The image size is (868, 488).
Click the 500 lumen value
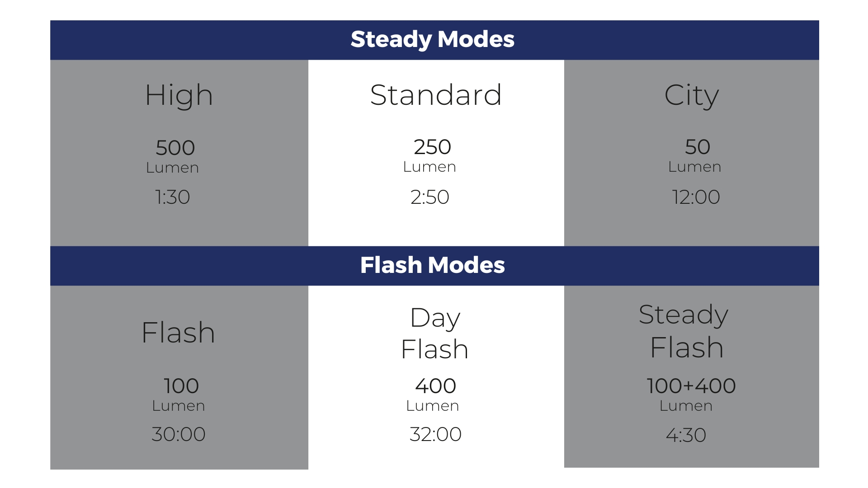[175, 148]
